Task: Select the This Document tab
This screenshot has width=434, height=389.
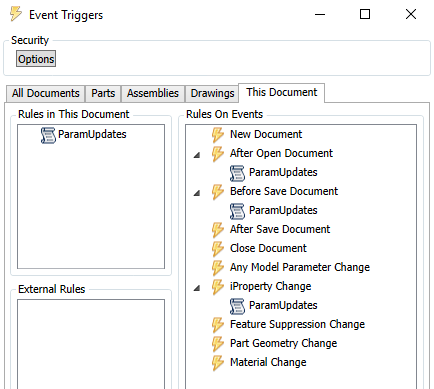Action: point(282,92)
